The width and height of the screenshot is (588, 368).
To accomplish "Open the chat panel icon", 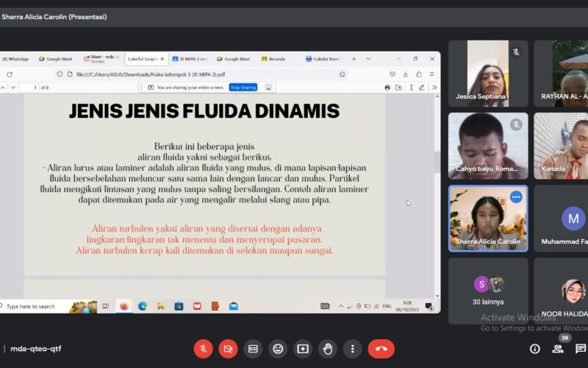I will (x=581, y=349).
